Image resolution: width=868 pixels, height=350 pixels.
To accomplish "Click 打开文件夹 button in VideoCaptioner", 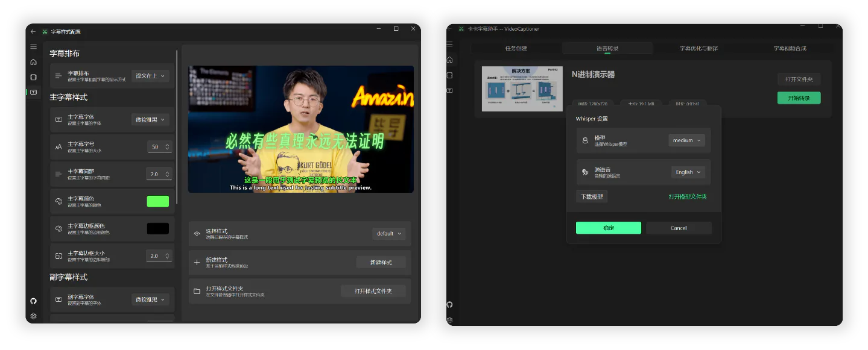I will point(799,80).
